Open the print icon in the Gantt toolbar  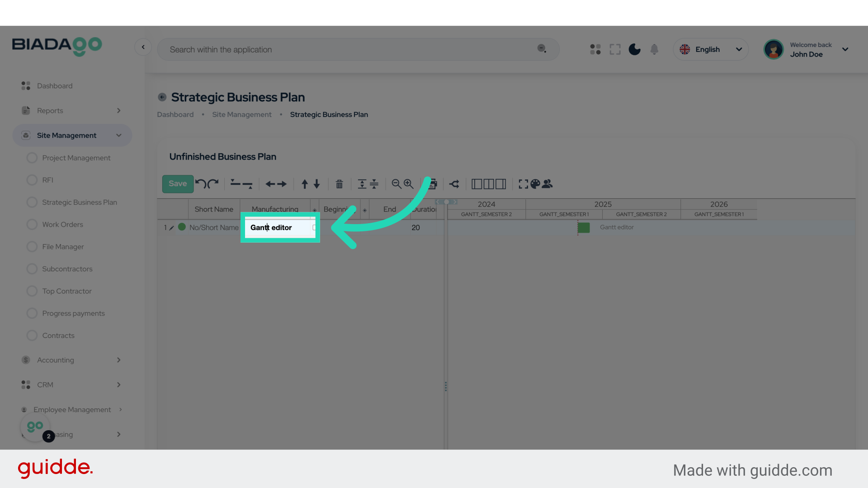click(x=432, y=184)
